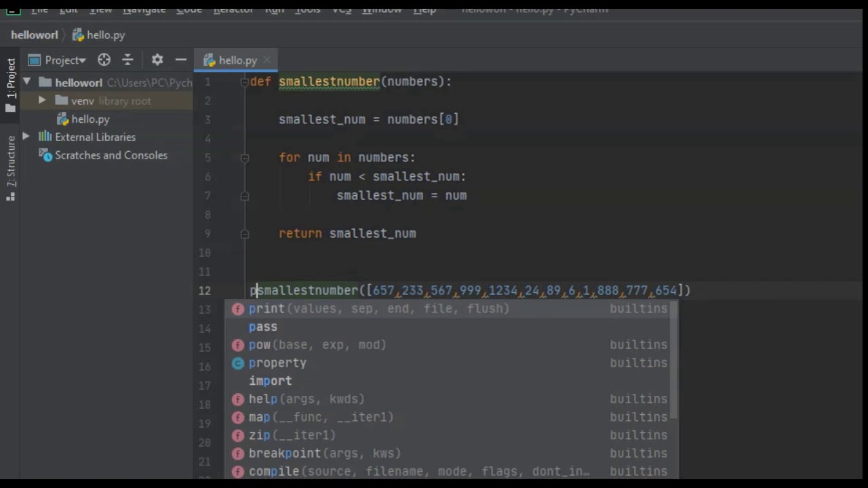Click fold end marker at line 7

pyautogui.click(x=244, y=196)
